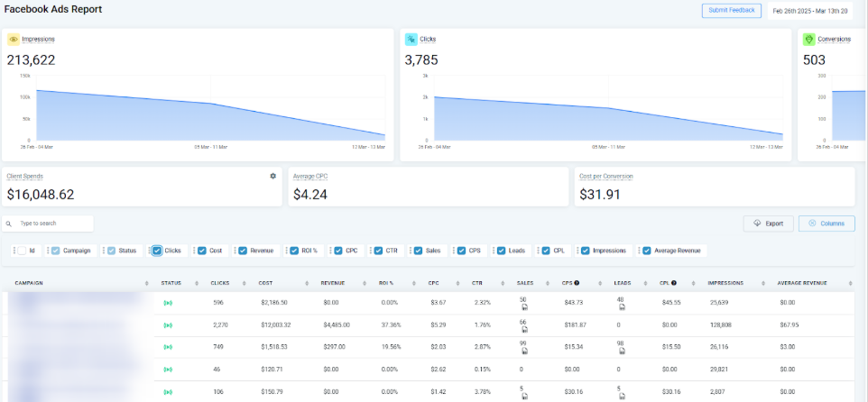The height and width of the screenshot is (402, 868).
Task: Click the Submit Feedback button
Action: click(731, 11)
